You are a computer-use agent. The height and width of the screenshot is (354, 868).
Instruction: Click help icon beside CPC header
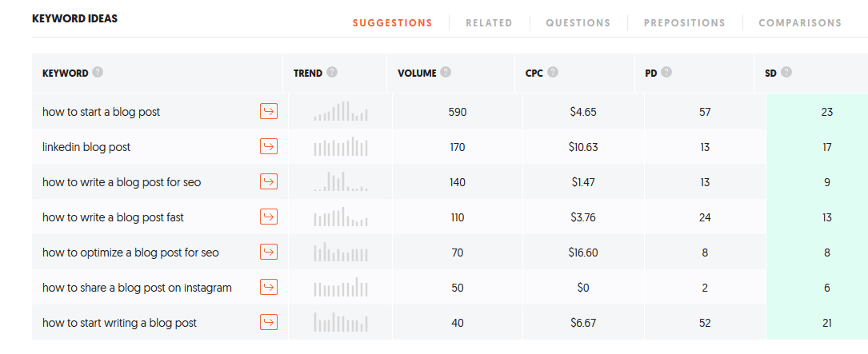(553, 73)
